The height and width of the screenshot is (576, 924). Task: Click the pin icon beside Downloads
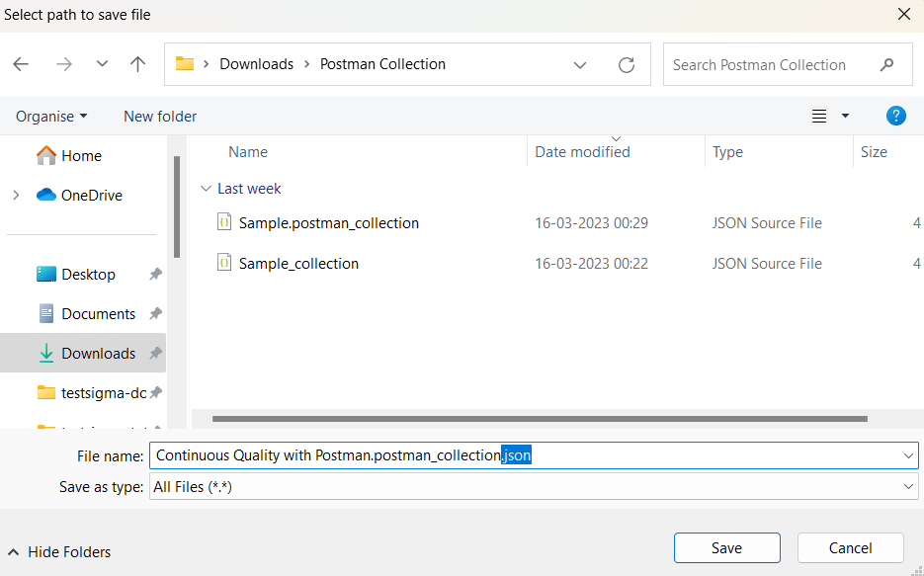(155, 353)
